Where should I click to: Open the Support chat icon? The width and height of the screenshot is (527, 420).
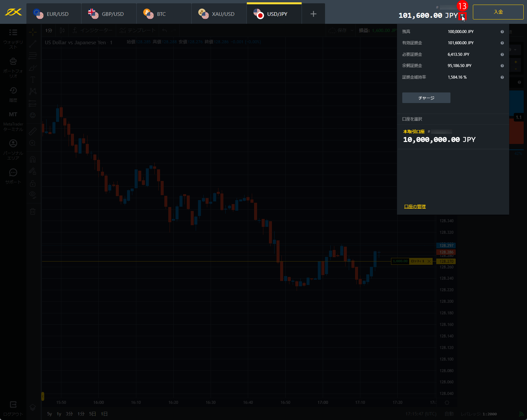(13, 172)
